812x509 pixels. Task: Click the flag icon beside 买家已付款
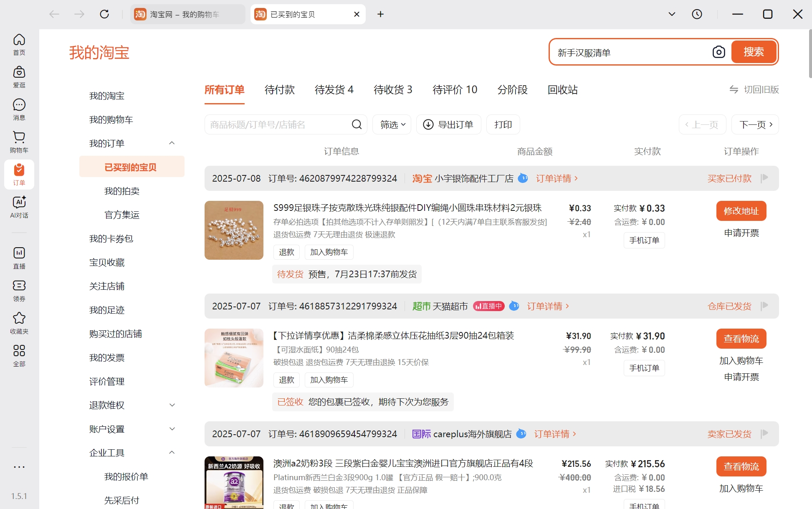765,177
